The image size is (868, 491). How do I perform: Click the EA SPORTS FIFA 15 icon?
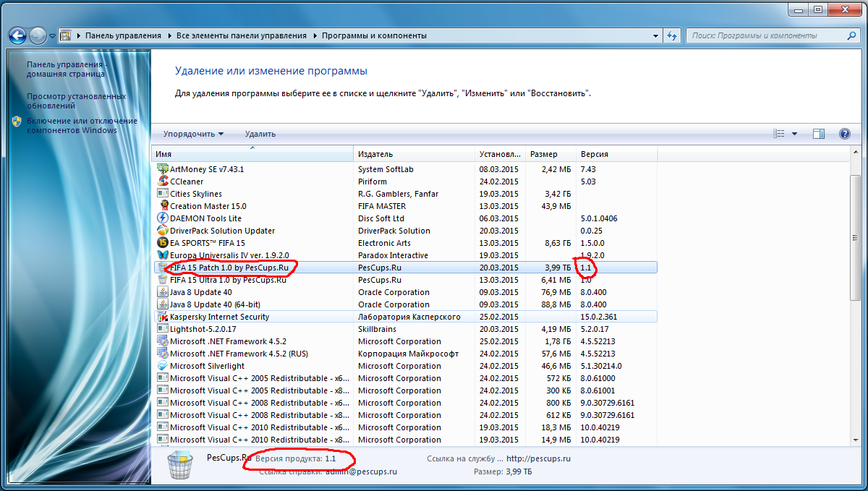coord(163,243)
